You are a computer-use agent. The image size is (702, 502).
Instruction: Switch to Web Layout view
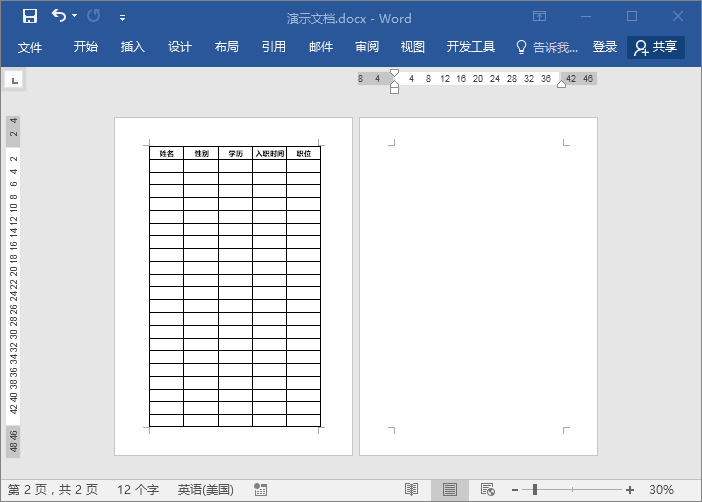(x=488, y=489)
